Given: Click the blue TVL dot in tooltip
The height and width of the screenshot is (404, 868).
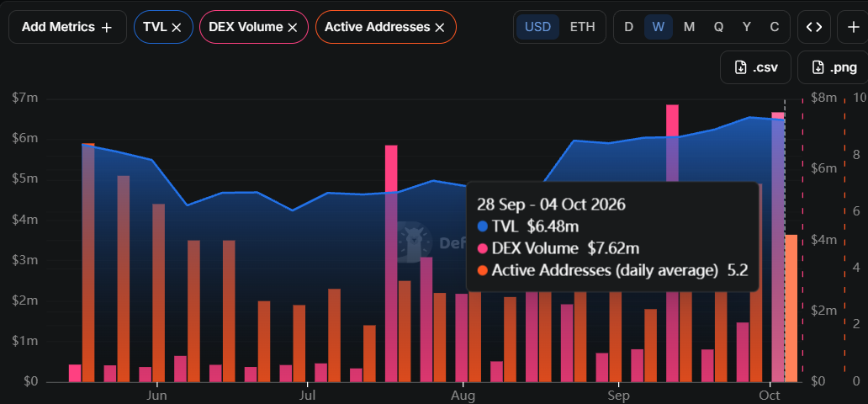Looking at the screenshot, I should (482, 226).
